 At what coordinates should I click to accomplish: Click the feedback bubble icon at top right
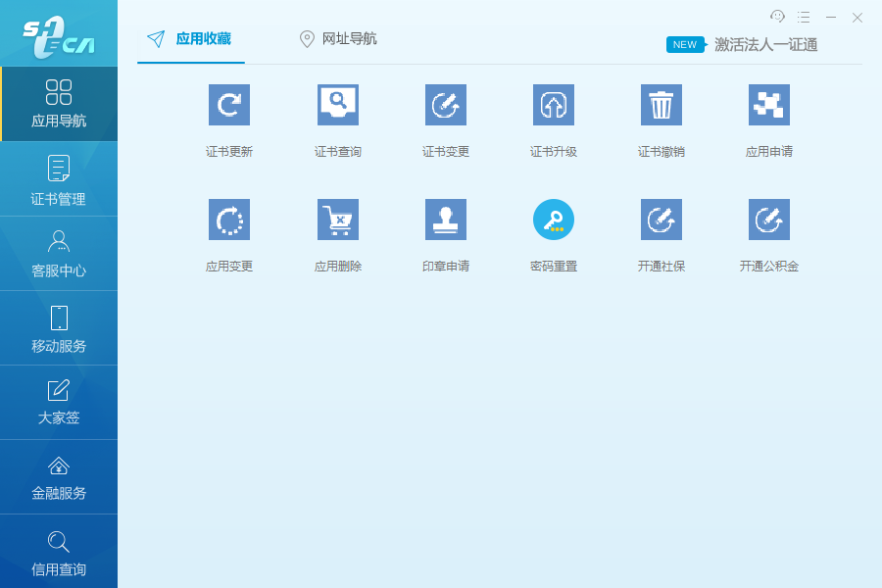point(777,17)
